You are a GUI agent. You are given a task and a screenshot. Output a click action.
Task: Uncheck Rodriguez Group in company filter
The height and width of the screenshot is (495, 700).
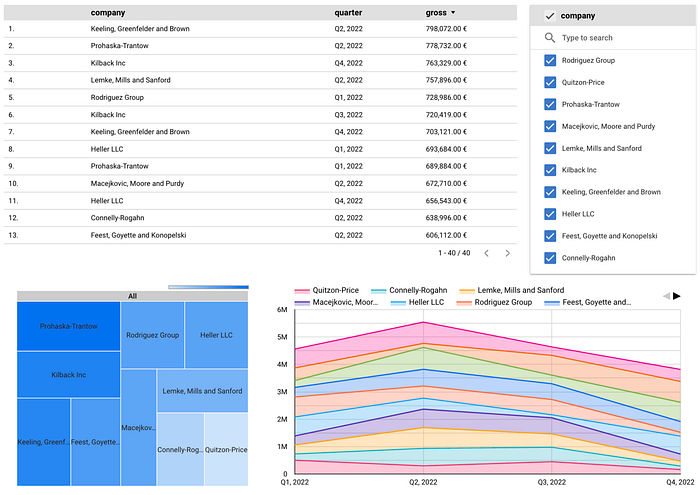(550, 60)
